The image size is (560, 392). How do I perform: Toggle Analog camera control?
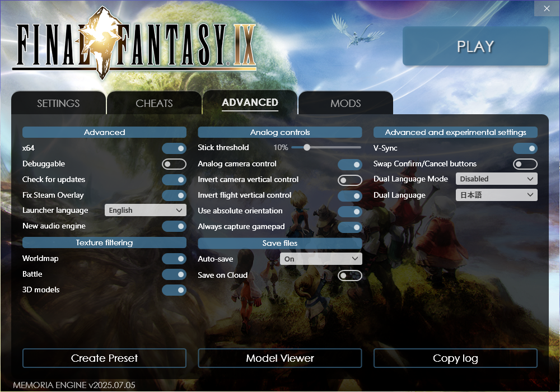(x=350, y=164)
